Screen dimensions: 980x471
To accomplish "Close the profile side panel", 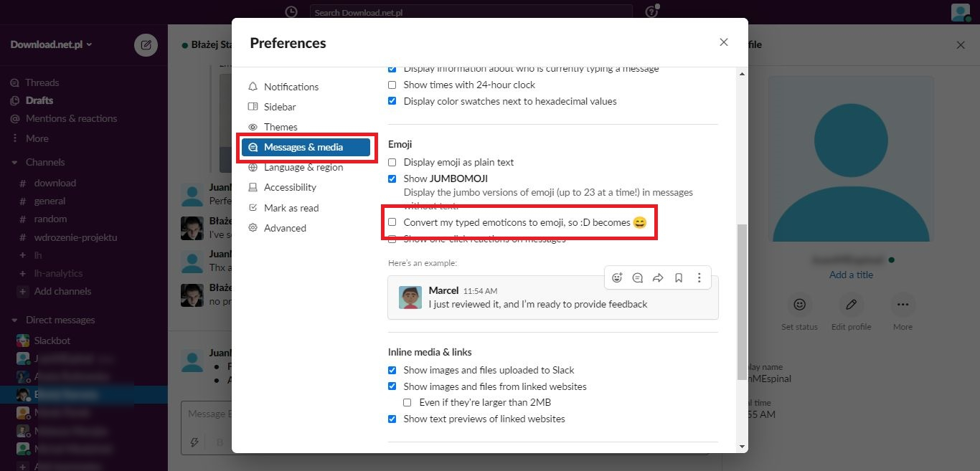I will point(961,45).
